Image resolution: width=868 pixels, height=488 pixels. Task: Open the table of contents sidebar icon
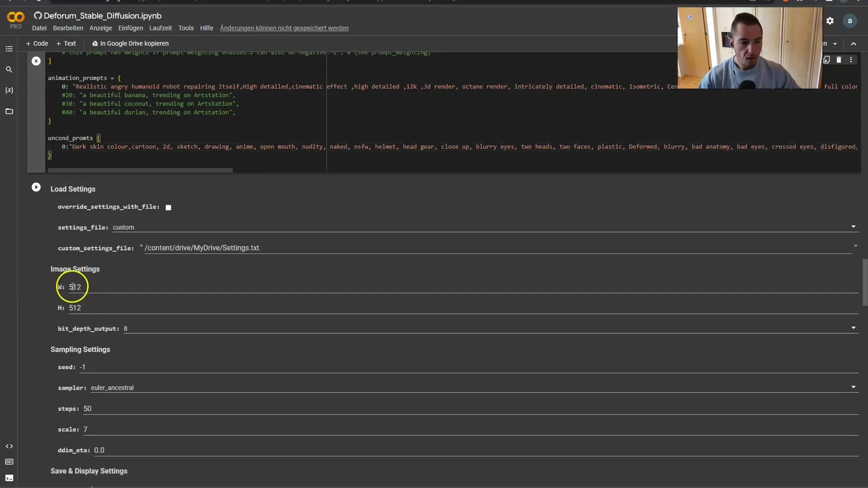[9, 49]
